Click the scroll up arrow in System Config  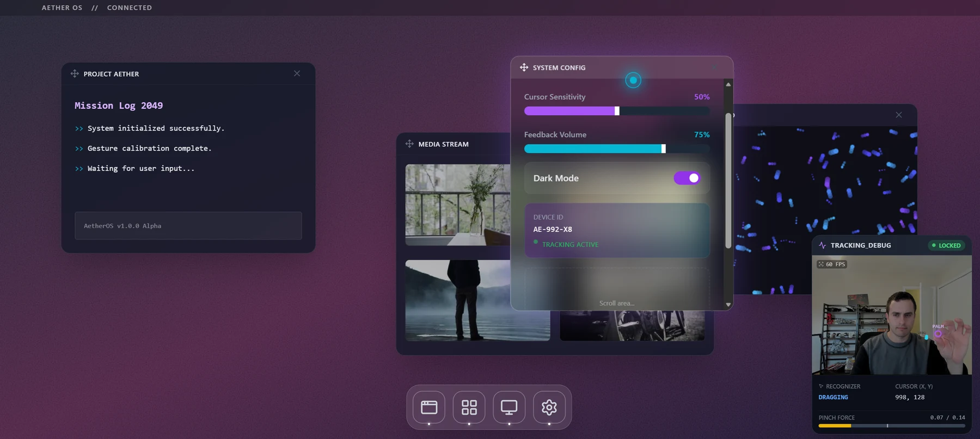[728, 84]
